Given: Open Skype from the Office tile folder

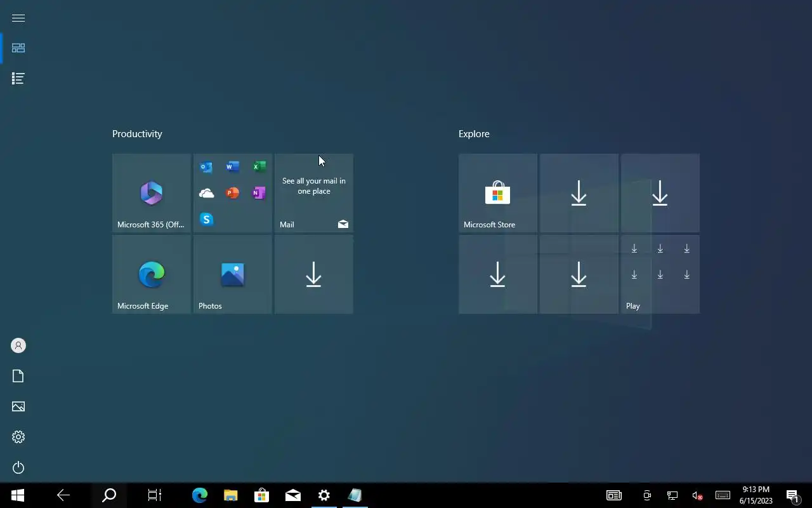Looking at the screenshot, I should click(206, 219).
